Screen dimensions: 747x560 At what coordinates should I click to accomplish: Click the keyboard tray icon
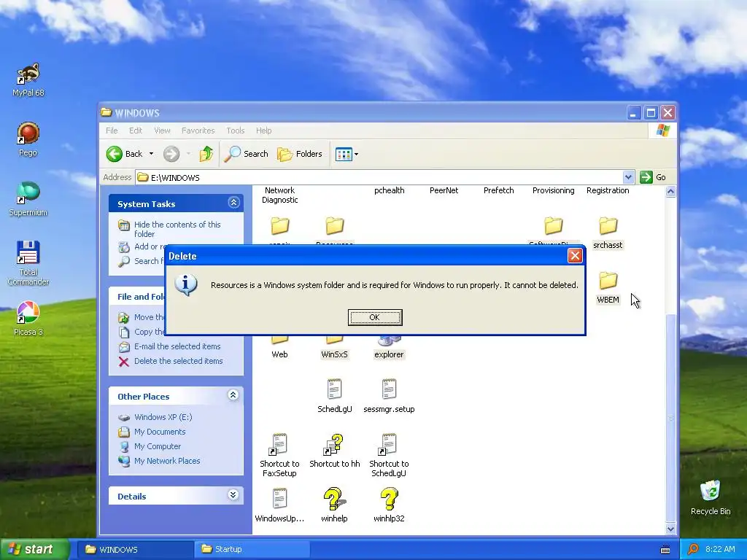point(665,550)
